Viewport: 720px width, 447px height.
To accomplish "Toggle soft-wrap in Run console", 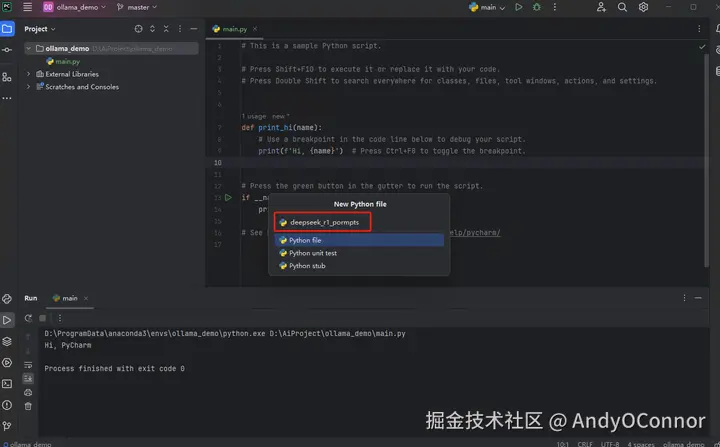I will pyautogui.click(x=28, y=365).
